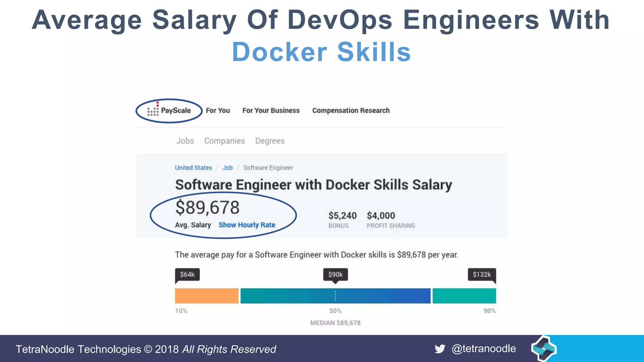Click the $90k median marker
Image resolution: width=644 pixels, height=362 pixels.
(x=335, y=275)
